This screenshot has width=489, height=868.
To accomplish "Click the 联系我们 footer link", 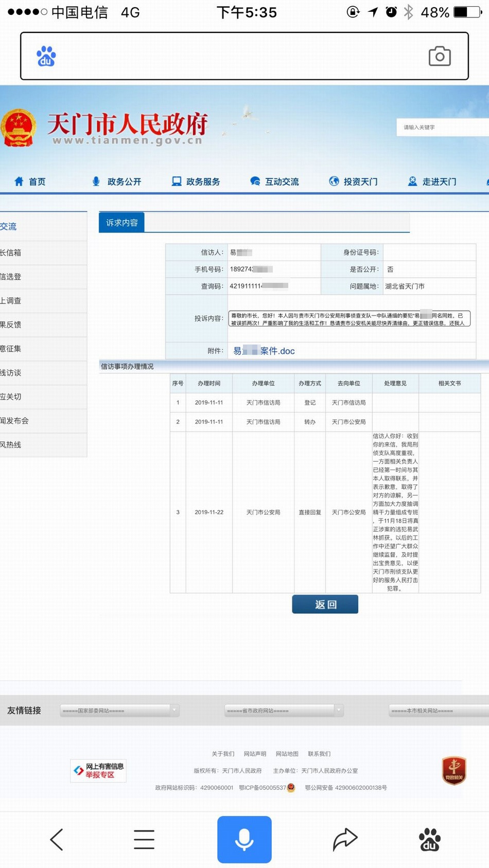I will pyautogui.click(x=319, y=754).
